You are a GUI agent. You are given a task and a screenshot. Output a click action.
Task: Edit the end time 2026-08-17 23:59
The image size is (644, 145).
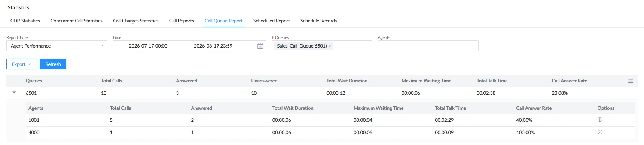click(x=213, y=46)
